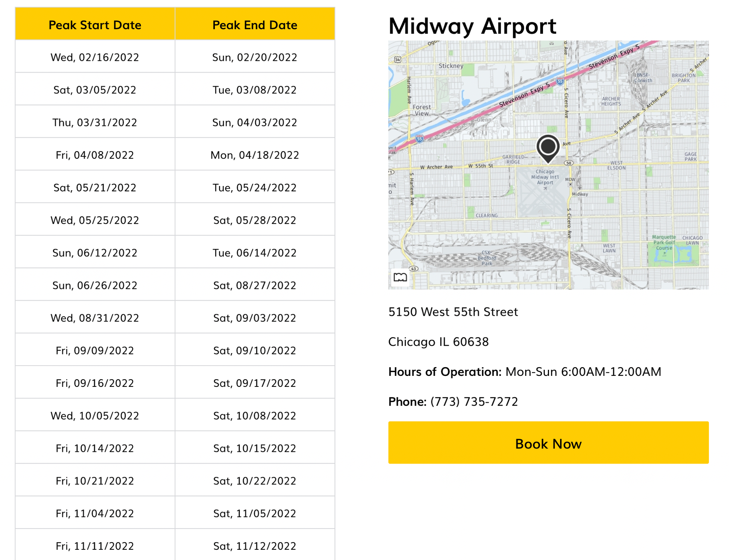Click the Peak Start Date column header

click(95, 25)
